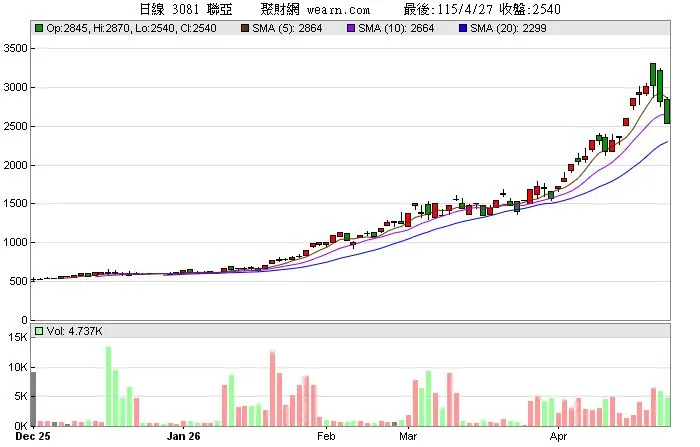Click the '聚財網 wearn.com' title text
700x447 pixels.
[315, 9]
